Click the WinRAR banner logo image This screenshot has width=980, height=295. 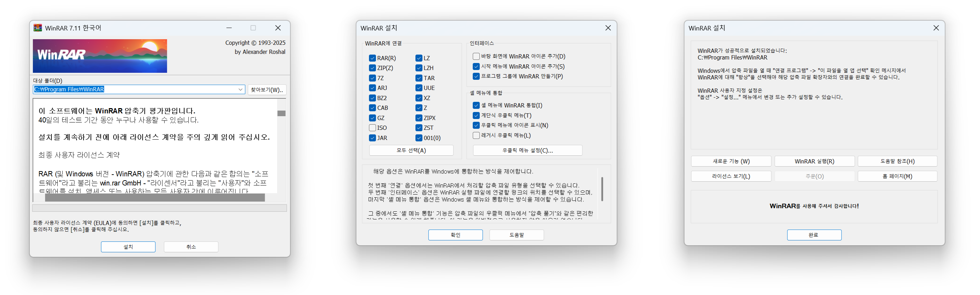coord(100,56)
